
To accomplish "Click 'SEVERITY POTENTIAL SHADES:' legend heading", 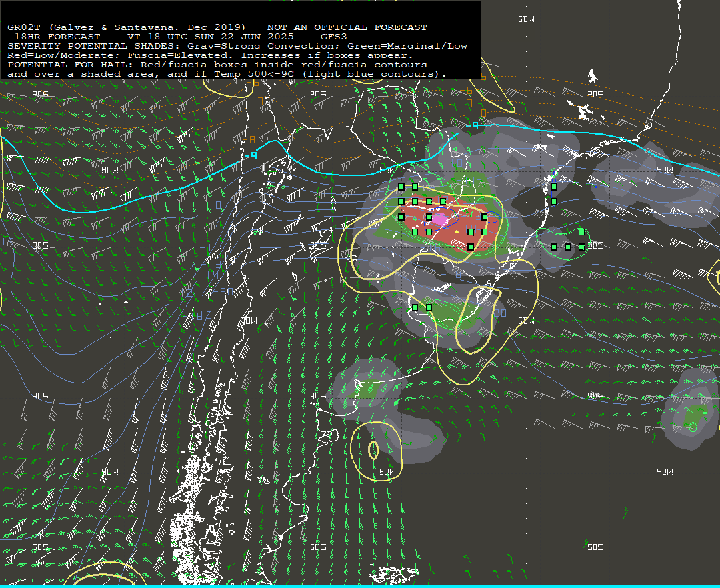I will click(94, 46).
